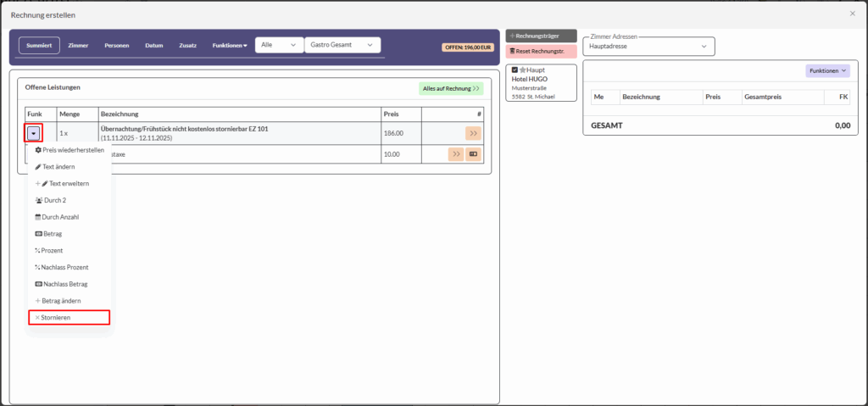Click the Menge column header
Viewport: 868px width, 406px height.
pos(70,114)
